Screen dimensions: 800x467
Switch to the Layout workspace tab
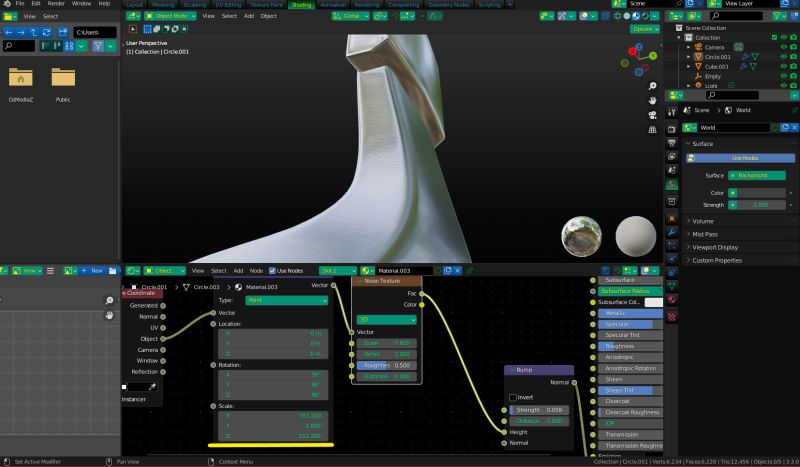[135, 5]
